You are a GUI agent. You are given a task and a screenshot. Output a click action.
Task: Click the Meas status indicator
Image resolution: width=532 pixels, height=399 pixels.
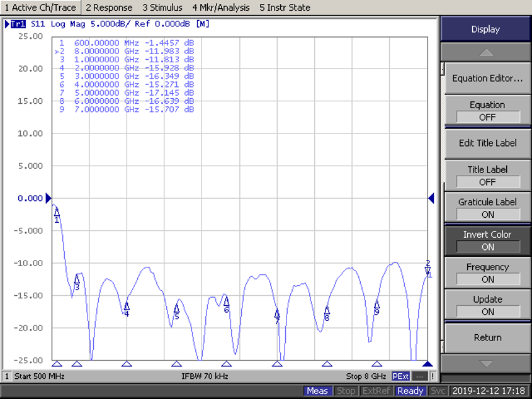point(317,391)
